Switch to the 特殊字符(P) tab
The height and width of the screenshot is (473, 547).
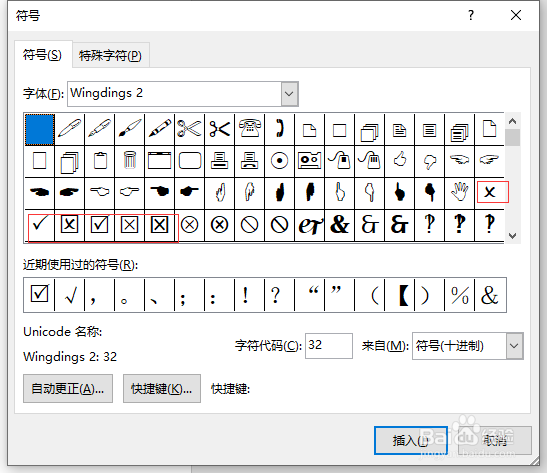click(110, 55)
